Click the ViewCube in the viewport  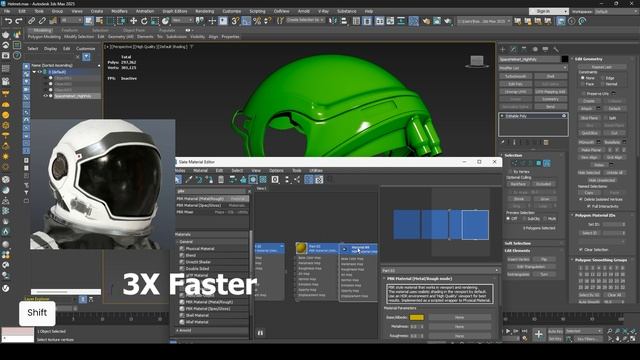click(x=476, y=61)
